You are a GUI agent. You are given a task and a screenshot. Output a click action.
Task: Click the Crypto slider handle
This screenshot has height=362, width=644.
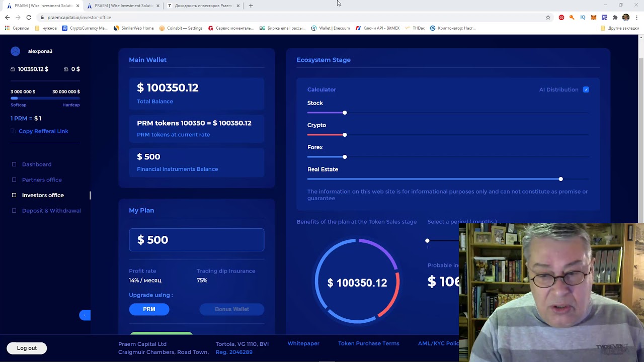click(345, 135)
